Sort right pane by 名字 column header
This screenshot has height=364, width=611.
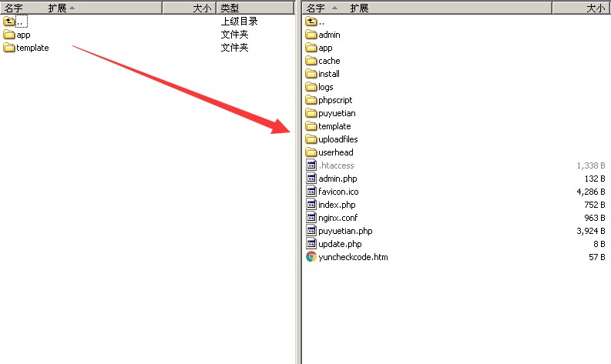[316, 8]
